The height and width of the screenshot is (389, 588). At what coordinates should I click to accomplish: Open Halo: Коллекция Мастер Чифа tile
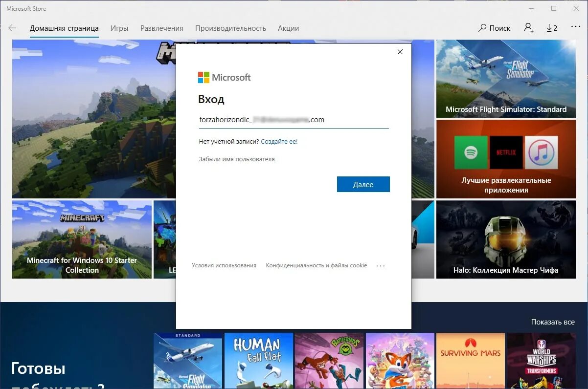point(506,239)
